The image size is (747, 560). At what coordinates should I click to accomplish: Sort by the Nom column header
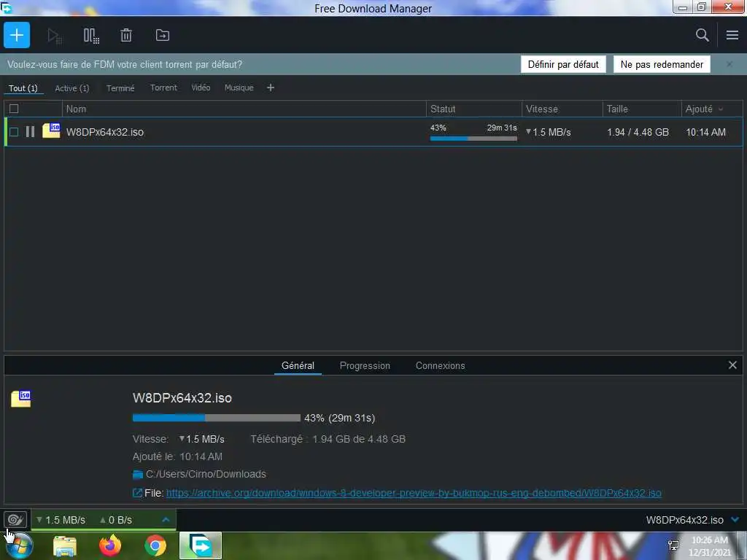pos(244,109)
